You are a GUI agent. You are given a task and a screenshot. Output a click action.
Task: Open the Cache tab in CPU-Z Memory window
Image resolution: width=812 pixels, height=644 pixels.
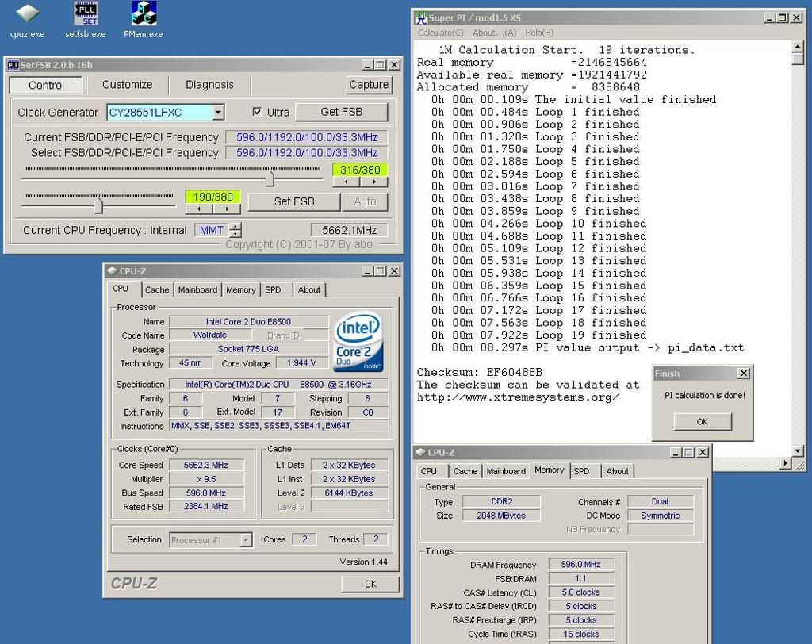pos(465,471)
